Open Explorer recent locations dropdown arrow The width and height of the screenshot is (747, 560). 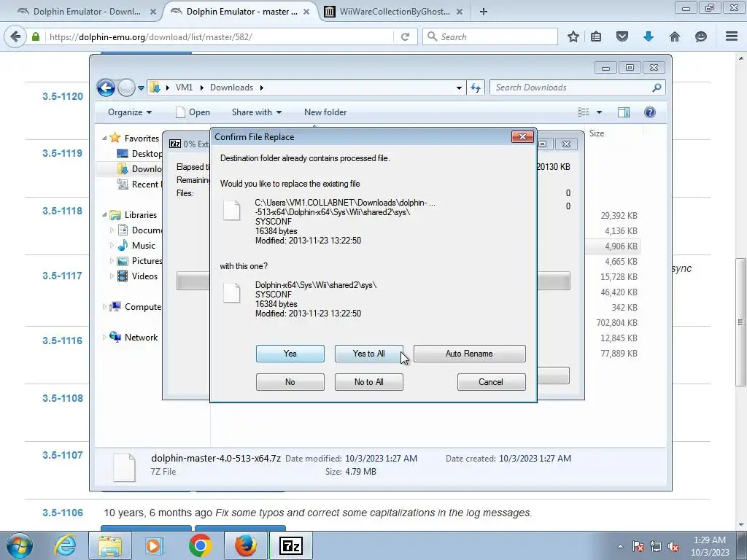[x=141, y=87]
